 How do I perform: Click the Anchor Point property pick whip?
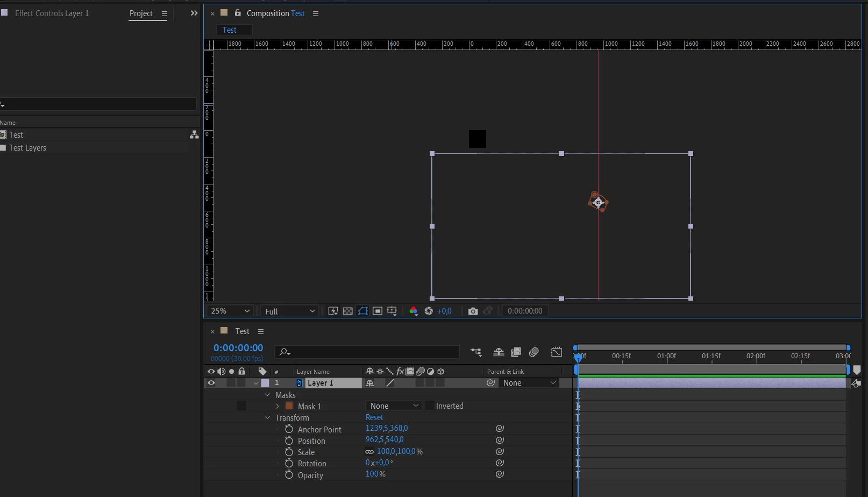(x=500, y=429)
